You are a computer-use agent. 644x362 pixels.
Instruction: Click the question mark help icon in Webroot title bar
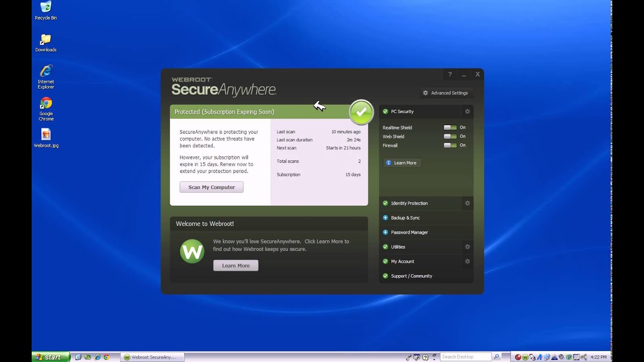(x=450, y=74)
